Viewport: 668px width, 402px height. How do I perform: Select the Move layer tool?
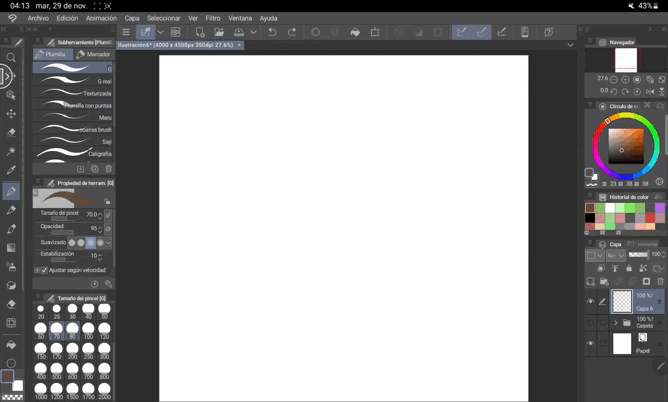coord(11,114)
